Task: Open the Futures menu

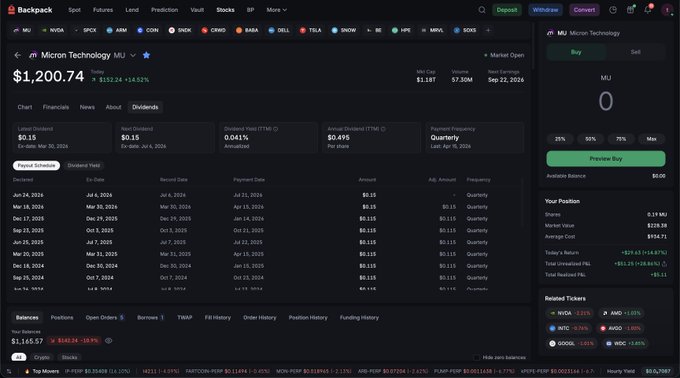Action: click(103, 10)
